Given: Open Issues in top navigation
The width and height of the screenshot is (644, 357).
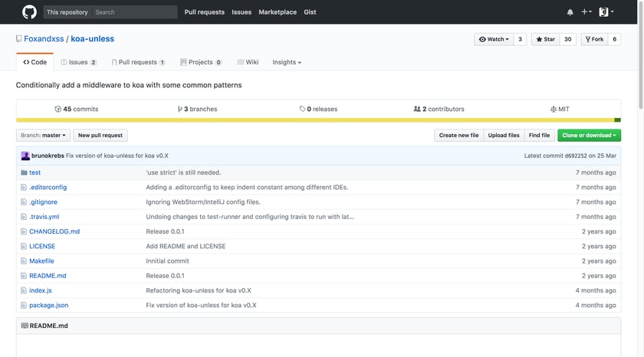Looking at the screenshot, I should (242, 12).
